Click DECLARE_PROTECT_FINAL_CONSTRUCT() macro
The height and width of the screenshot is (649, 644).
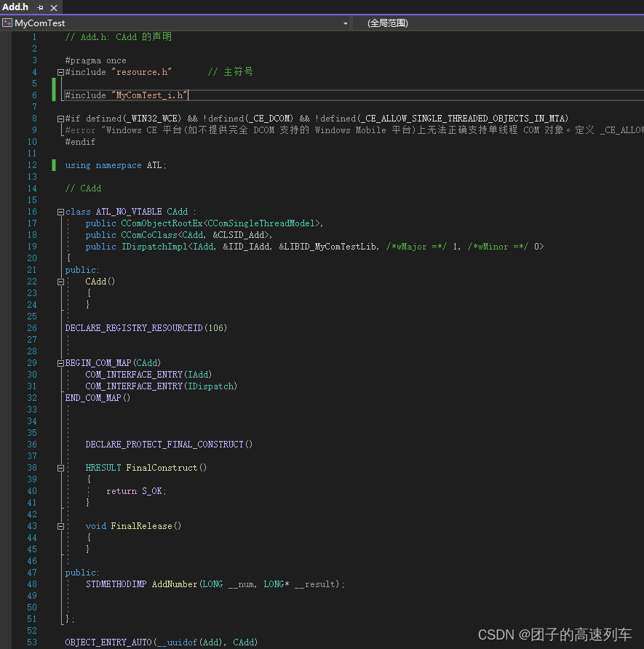[x=169, y=445]
